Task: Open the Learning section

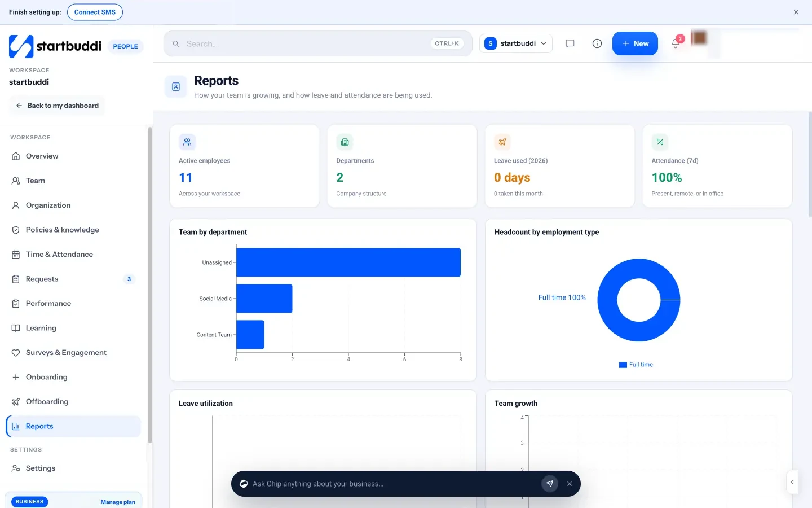Action: [73, 328]
